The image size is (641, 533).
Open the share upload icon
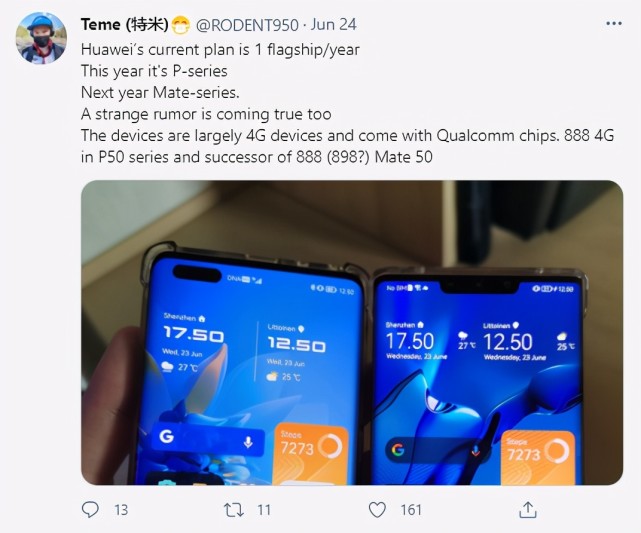click(527, 510)
